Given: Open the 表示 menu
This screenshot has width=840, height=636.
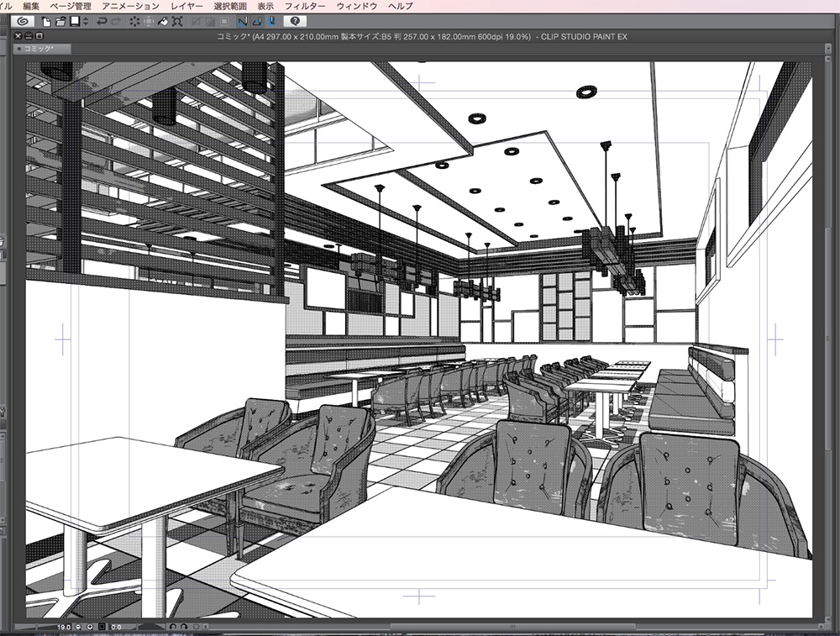Looking at the screenshot, I should click(265, 7).
